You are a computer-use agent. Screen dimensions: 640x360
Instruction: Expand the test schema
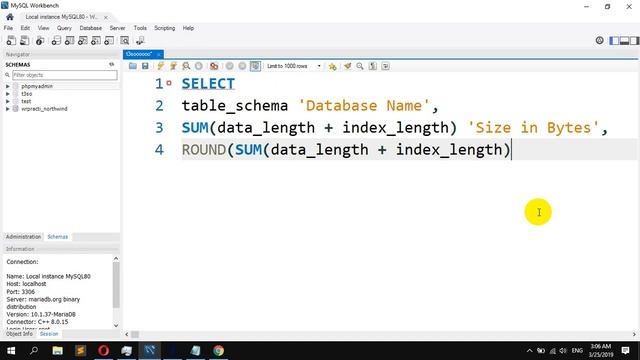[7, 101]
